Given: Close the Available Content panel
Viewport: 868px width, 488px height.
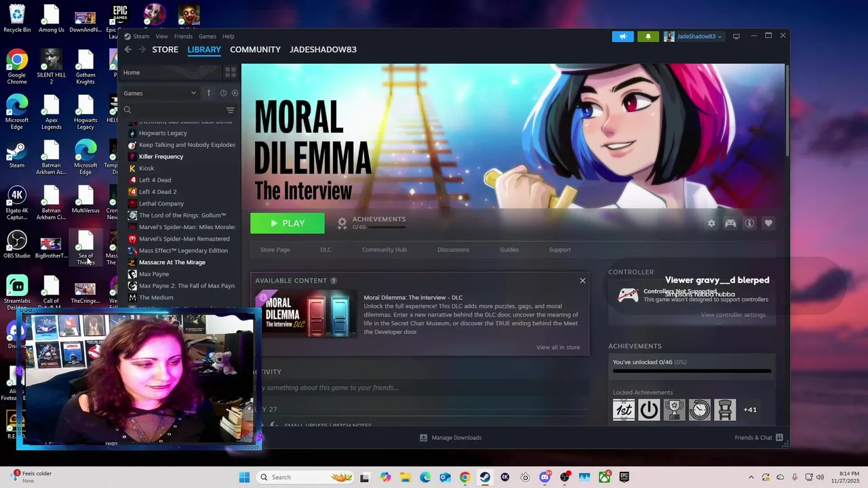Looking at the screenshot, I should click(583, 281).
